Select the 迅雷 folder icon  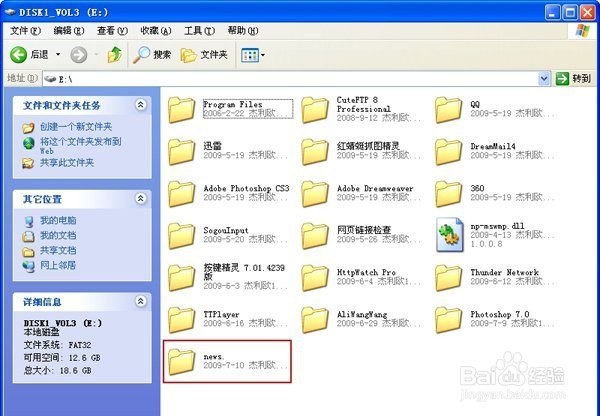[181, 152]
